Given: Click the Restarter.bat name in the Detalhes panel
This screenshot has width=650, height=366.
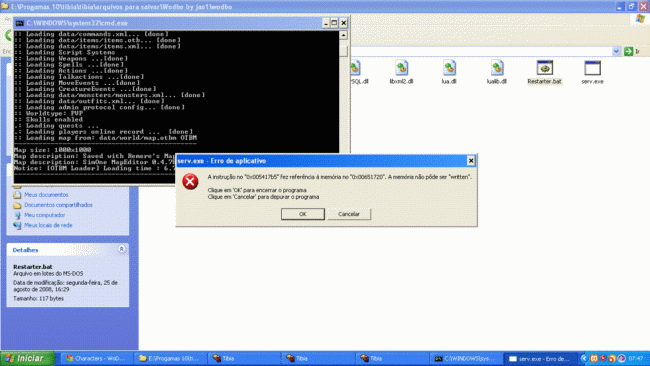Looking at the screenshot, I should click(x=33, y=267).
